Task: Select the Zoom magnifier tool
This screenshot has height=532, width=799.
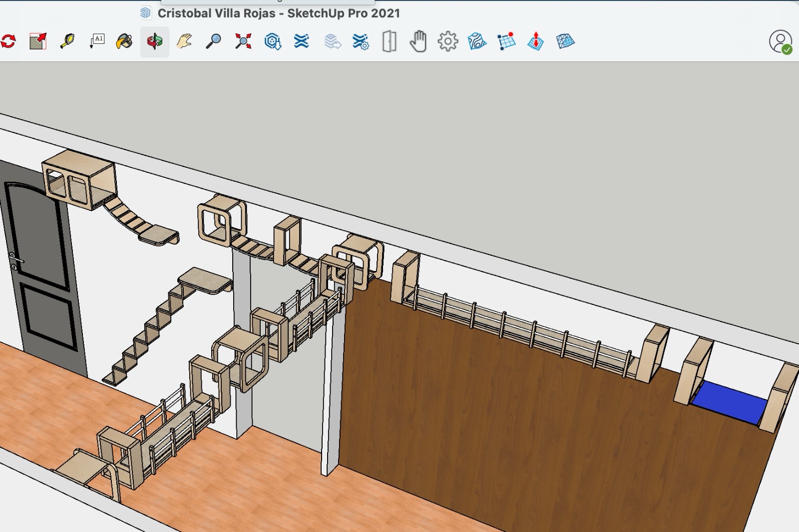Action: click(214, 41)
